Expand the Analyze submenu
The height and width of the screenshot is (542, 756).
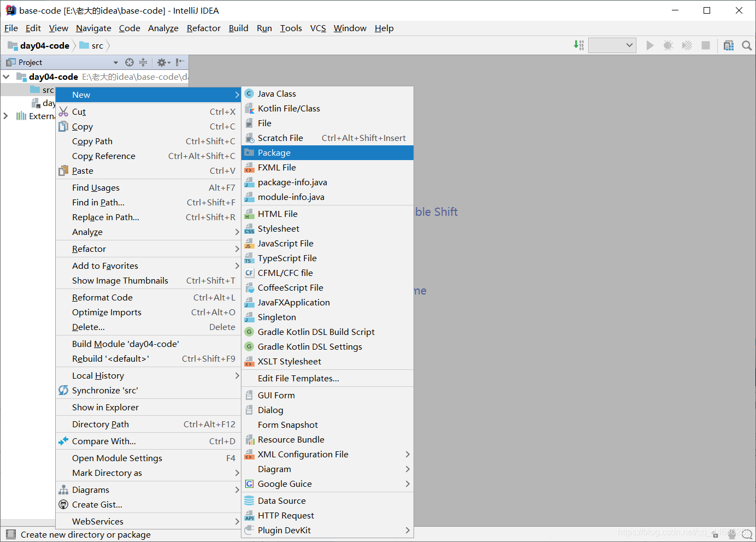click(x=148, y=232)
